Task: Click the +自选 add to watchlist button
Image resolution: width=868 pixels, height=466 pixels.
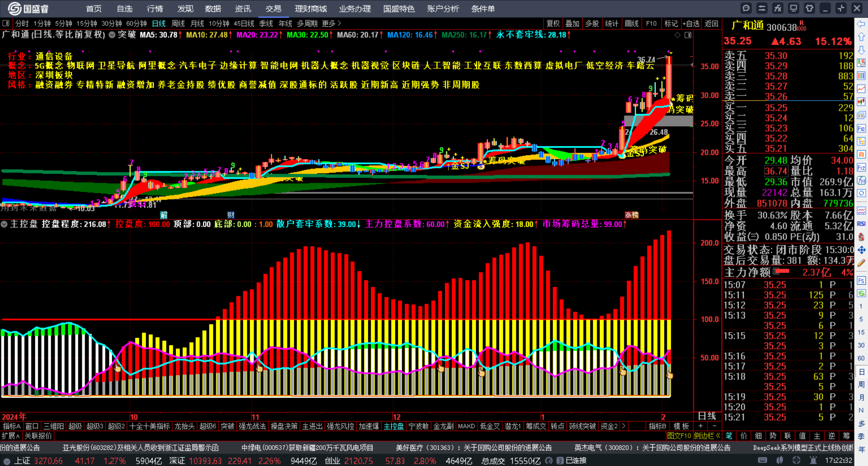Action: (x=691, y=24)
